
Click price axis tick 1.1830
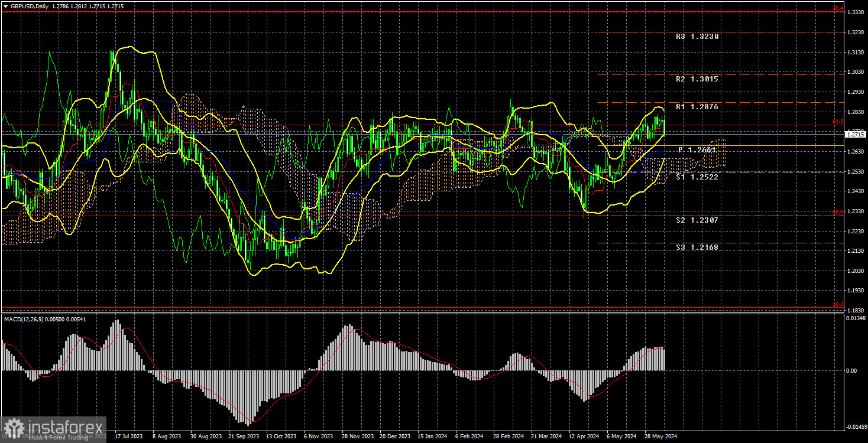point(855,311)
